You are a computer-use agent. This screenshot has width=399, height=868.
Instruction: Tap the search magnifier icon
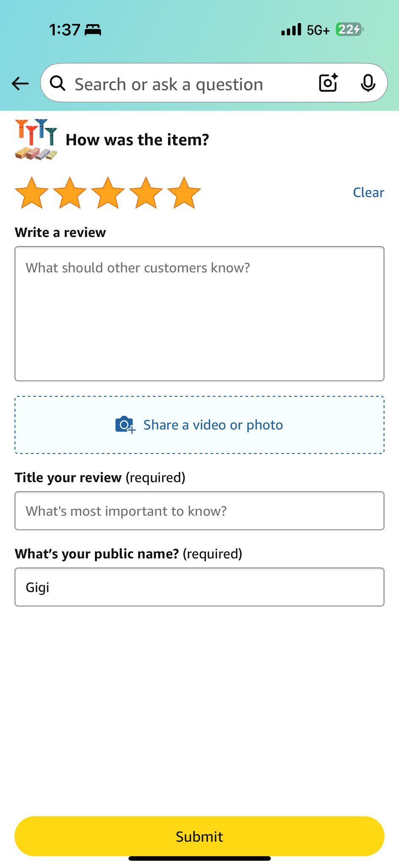tap(58, 83)
